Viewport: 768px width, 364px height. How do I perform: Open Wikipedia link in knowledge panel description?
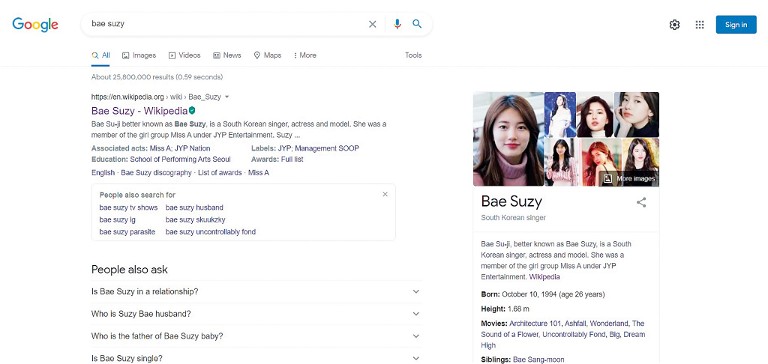[544, 277]
